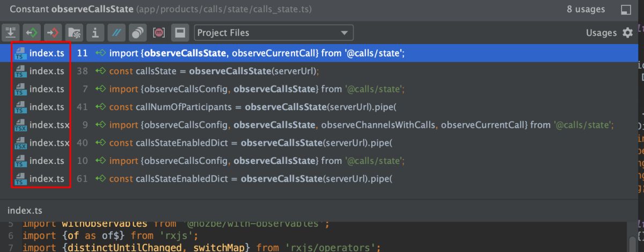Toggle the green-arrow read access filter
The image size is (644, 252).
(32, 33)
